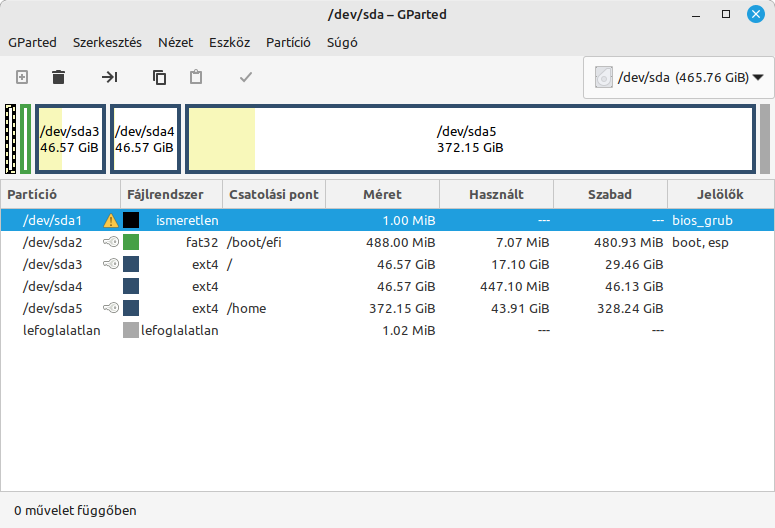Select the /dev/sda5 partition name
Viewport: 775px width, 528px height.
[x=52, y=308]
